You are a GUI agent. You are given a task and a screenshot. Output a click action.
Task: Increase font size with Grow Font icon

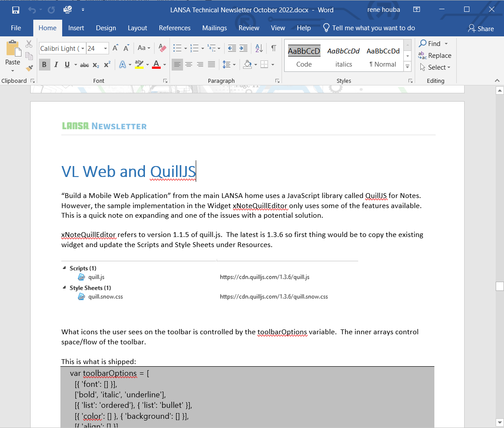pos(116,48)
